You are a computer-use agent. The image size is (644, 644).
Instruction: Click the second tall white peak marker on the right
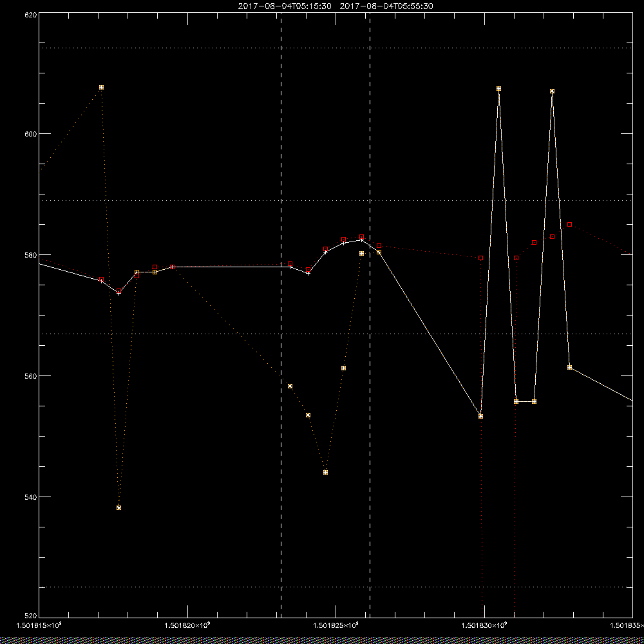[552, 91]
